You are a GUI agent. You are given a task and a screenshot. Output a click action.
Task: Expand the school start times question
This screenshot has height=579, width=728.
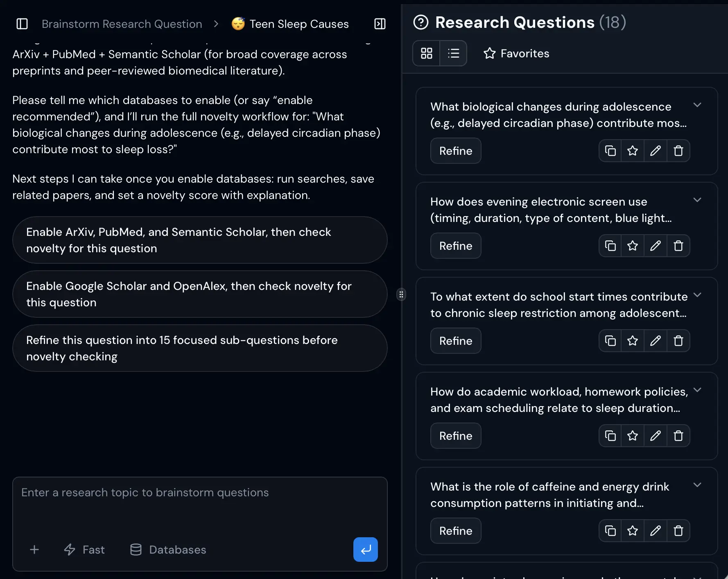[x=698, y=296]
